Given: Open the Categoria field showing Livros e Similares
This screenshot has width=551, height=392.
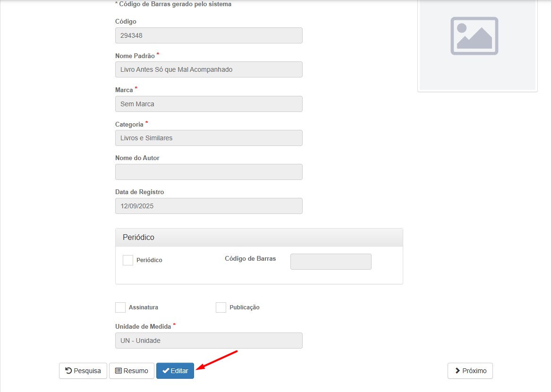Looking at the screenshot, I should 209,138.
